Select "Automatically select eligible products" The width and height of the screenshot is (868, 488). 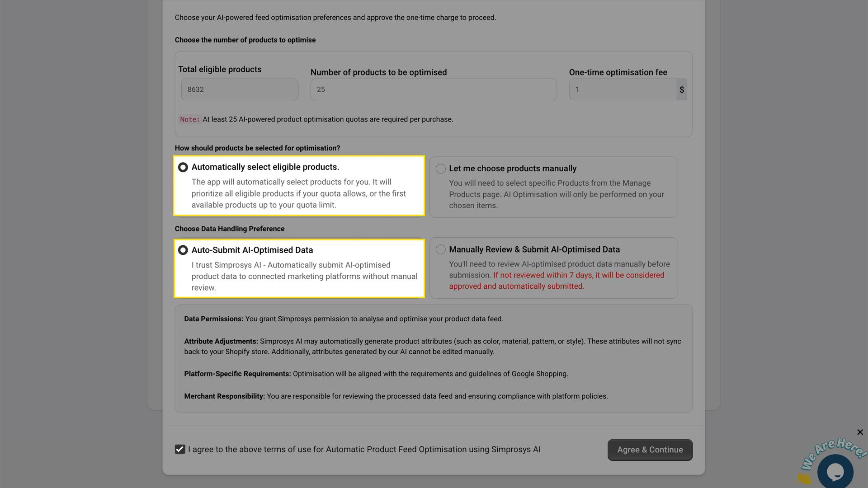point(183,167)
